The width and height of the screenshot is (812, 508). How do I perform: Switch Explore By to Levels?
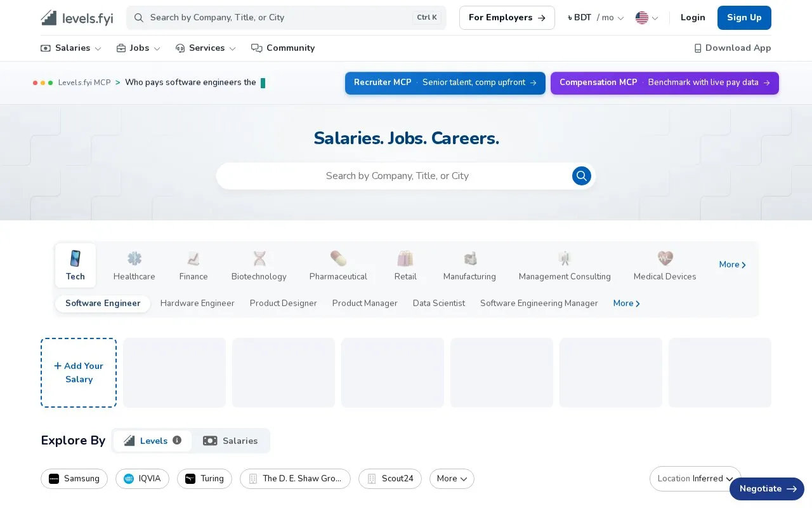[152, 441]
